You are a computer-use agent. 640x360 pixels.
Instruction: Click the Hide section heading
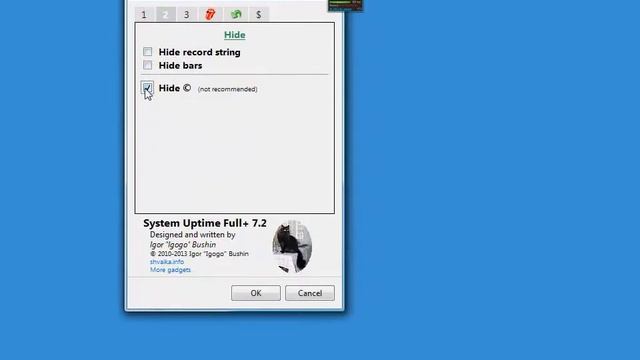click(235, 35)
